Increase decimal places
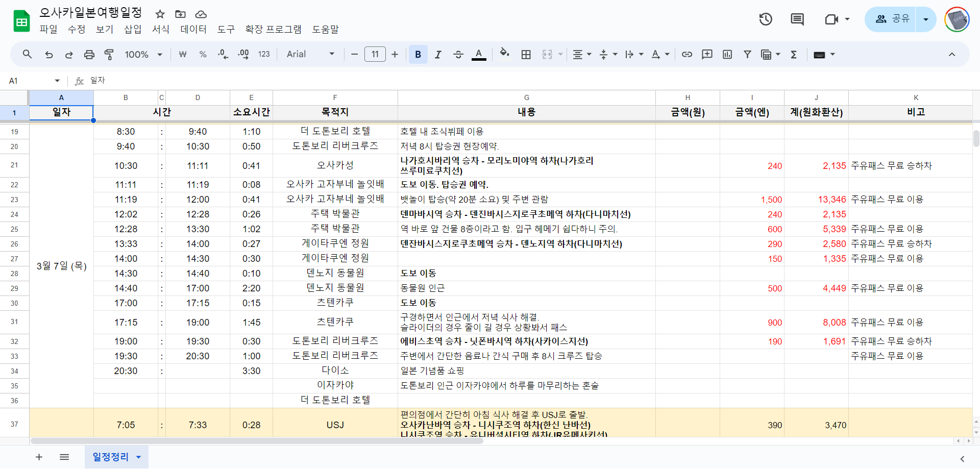Viewport: 980px width, 469px height. click(x=243, y=54)
